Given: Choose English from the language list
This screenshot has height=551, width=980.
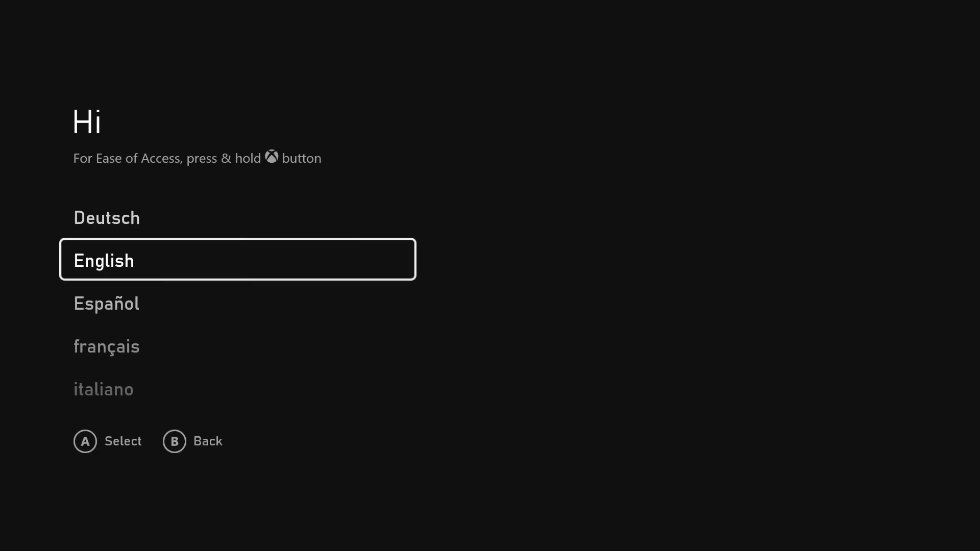Looking at the screenshot, I should coord(237,259).
